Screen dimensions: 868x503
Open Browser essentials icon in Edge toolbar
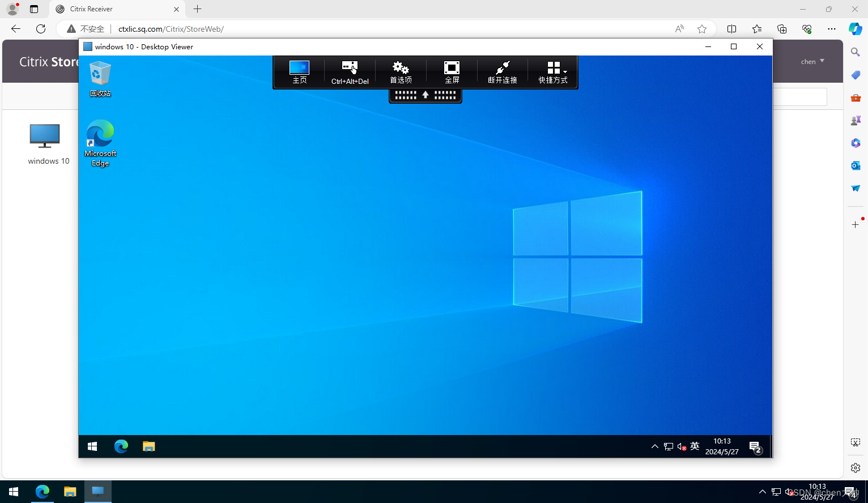click(807, 29)
